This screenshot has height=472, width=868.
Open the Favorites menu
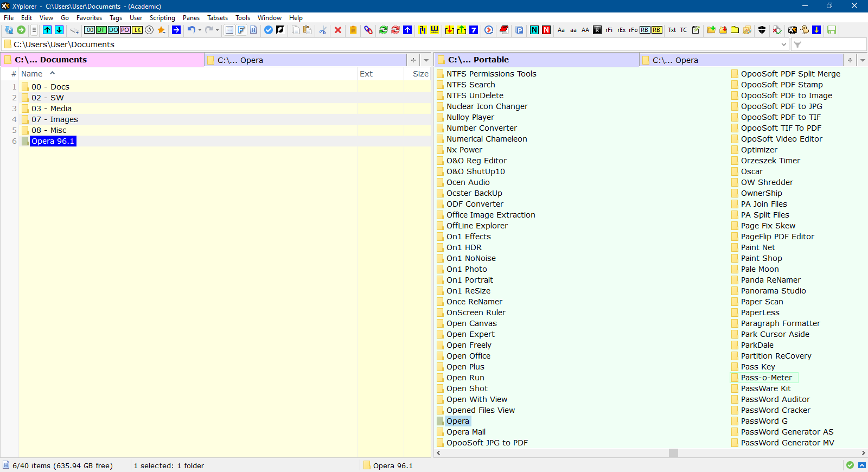89,18
